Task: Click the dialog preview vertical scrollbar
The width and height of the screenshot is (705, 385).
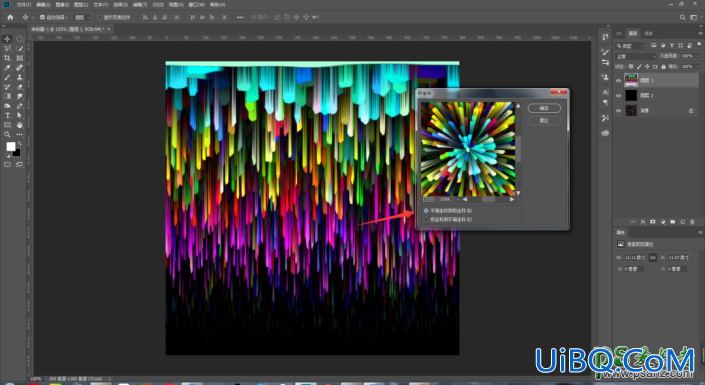Action: pyautogui.click(x=518, y=149)
